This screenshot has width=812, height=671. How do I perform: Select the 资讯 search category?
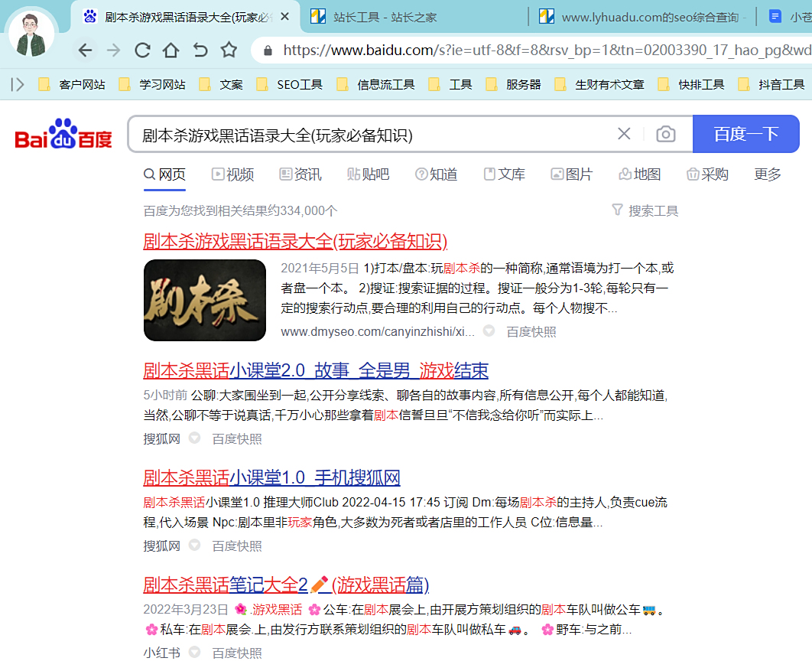coord(300,174)
